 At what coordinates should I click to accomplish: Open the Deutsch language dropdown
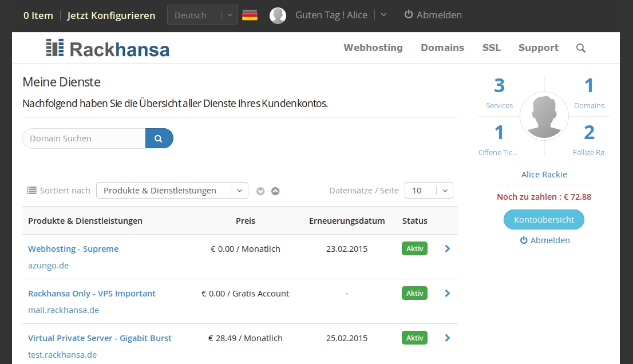[202, 15]
